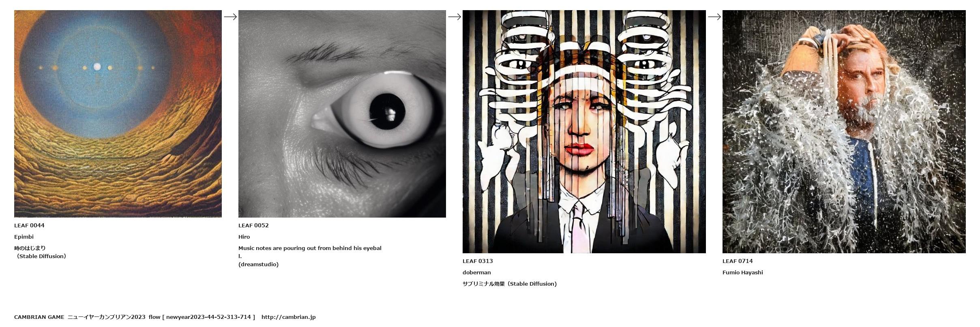Viewport: 980px width, 327px height.
Task: Click the 時のはじまり caption text
Action: [x=30, y=248]
